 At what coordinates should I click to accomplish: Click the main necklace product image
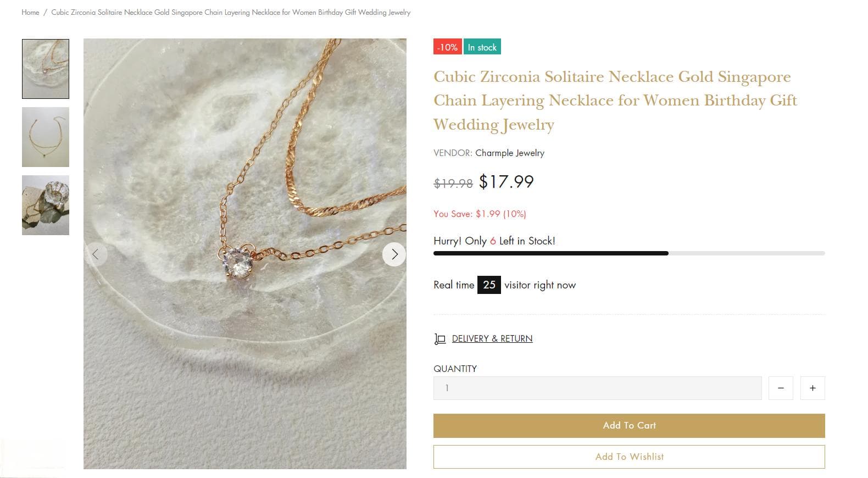click(x=245, y=254)
